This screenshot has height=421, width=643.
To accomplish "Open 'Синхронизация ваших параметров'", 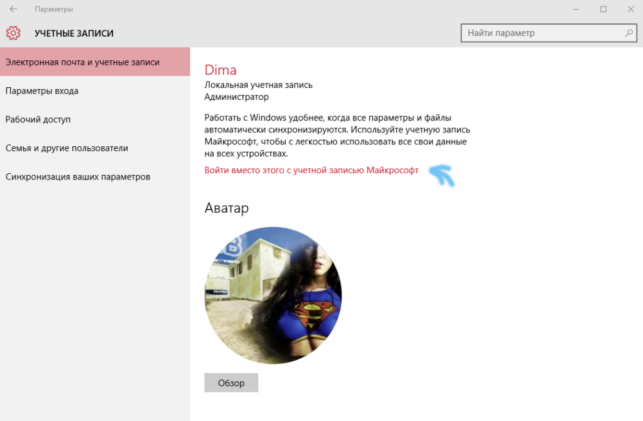I will (95, 177).
